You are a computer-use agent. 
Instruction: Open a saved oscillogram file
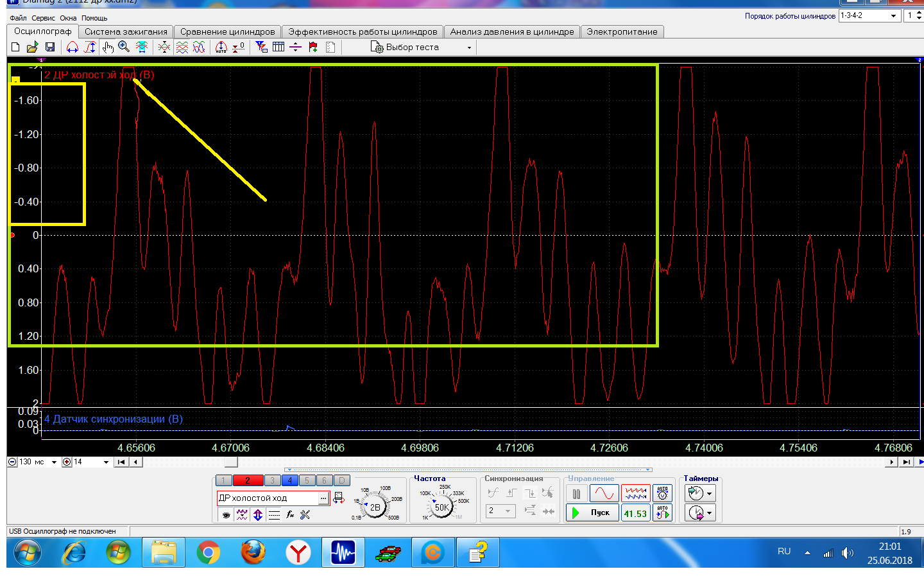[x=32, y=47]
